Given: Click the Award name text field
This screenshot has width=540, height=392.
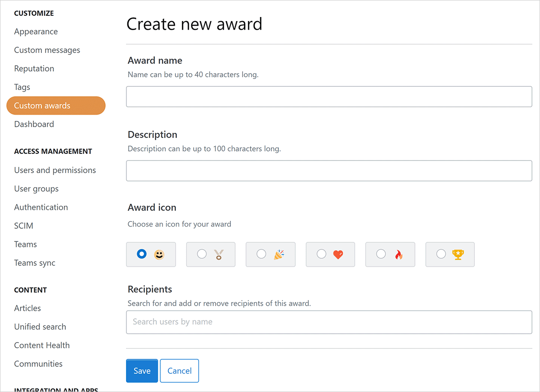Looking at the screenshot, I should [329, 97].
